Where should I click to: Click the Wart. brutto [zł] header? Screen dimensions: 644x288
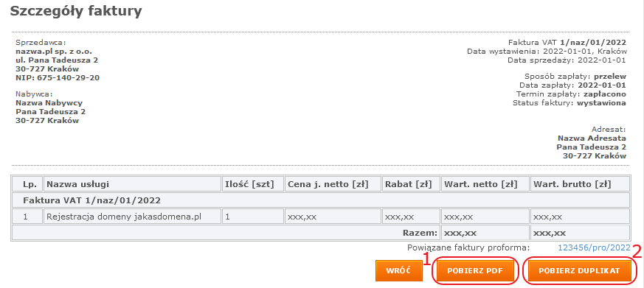(x=580, y=184)
